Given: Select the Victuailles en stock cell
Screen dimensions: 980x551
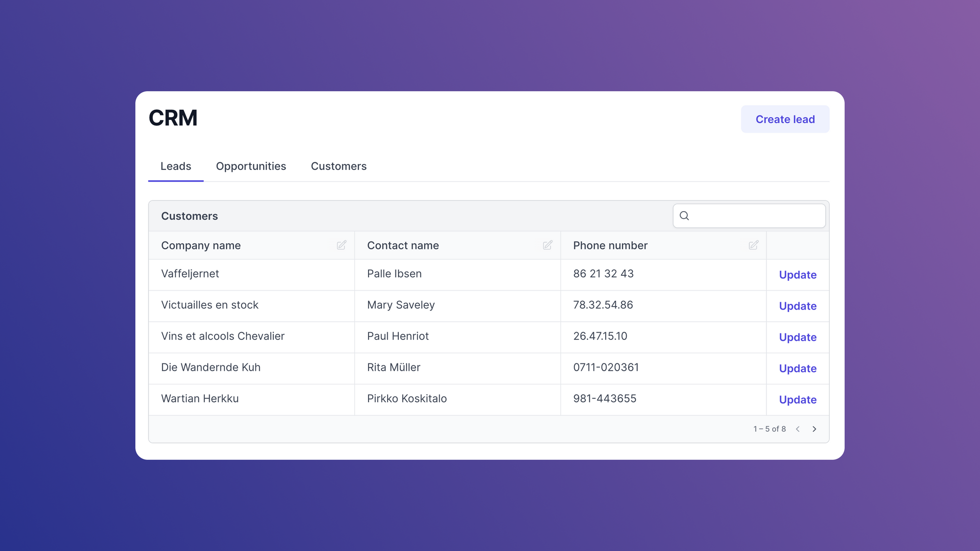Looking at the screenshot, I should (x=251, y=306).
